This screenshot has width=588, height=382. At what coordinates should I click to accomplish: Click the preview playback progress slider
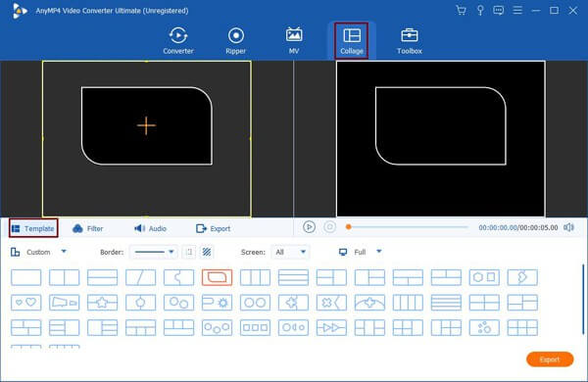pyautogui.click(x=408, y=227)
